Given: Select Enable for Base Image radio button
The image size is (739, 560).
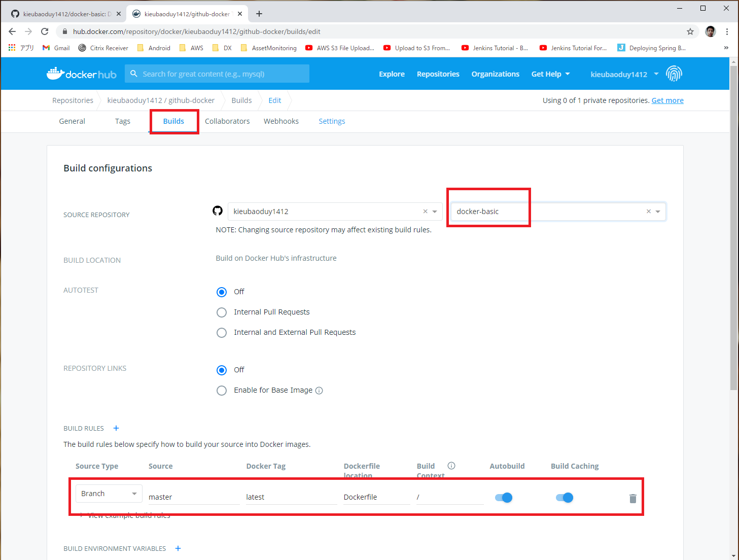Looking at the screenshot, I should pyautogui.click(x=222, y=391).
